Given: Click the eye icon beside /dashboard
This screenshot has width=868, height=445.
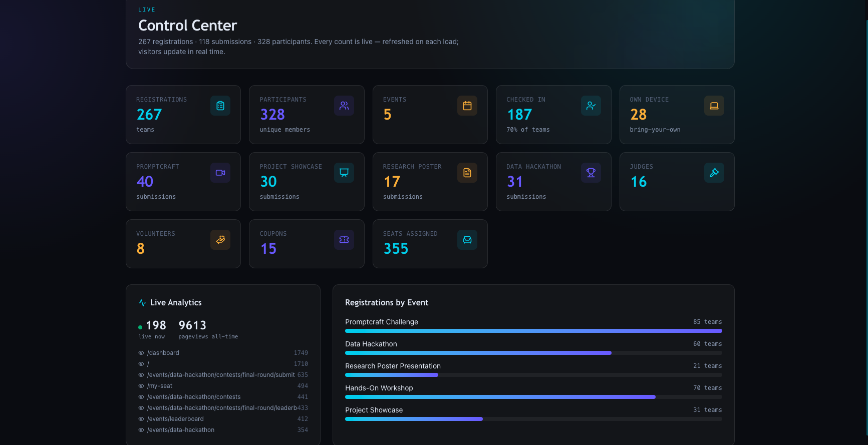Looking at the screenshot, I should (x=141, y=353).
